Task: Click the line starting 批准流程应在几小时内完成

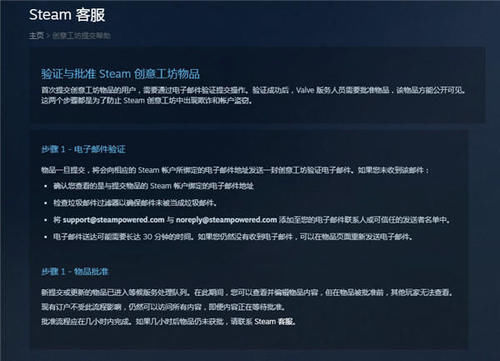Action: click(x=168, y=322)
